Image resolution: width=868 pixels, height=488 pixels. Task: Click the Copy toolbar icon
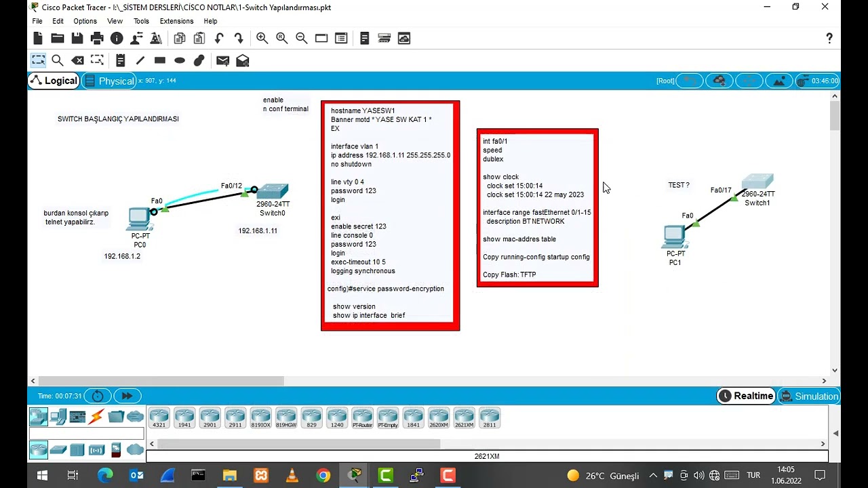click(x=180, y=39)
